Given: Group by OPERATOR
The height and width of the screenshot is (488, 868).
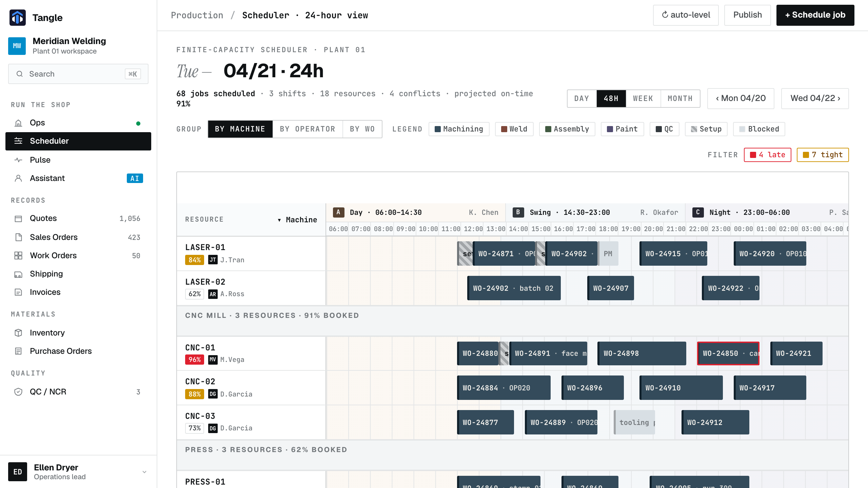Looking at the screenshot, I should [x=308, y=129].
